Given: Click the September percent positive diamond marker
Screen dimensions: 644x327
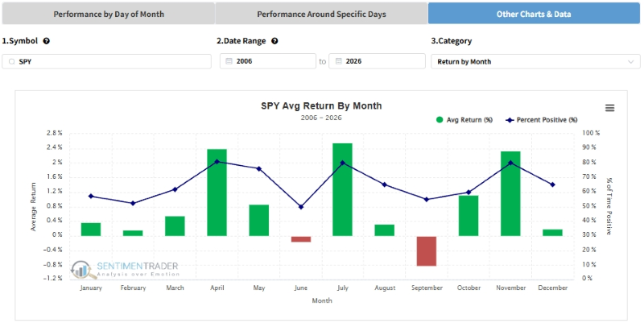Looking at the screenshot, I should (x=427, y=200).
